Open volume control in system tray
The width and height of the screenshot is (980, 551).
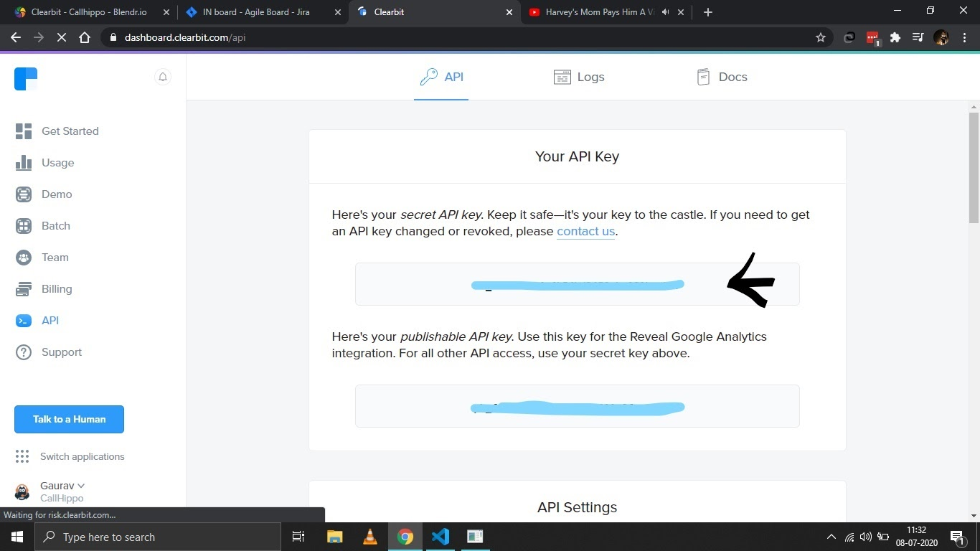tap(865, 537)
